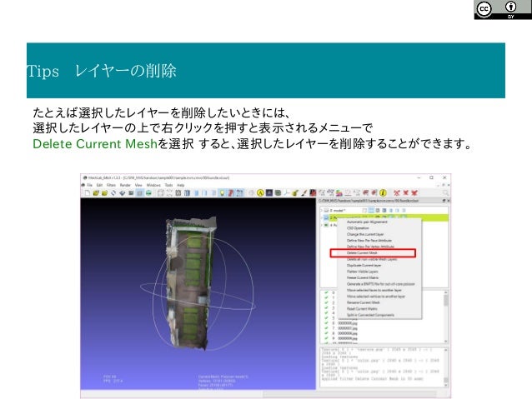The image size is (532, 399).
Task: Toggle the green check for raster 2
Action: [326, 302]
